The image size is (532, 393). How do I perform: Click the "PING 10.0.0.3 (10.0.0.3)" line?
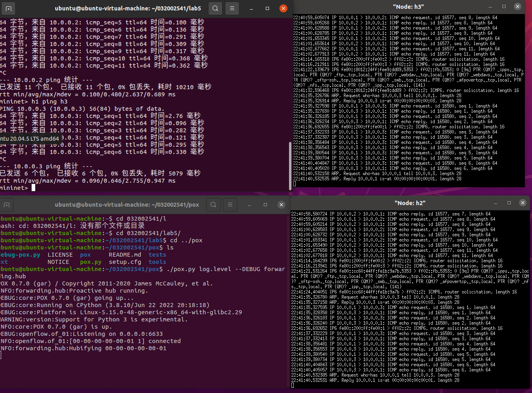(82, 109)
